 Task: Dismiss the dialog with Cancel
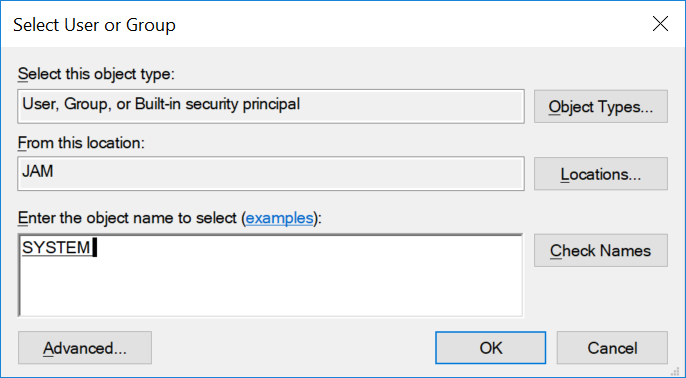(612, 348)
